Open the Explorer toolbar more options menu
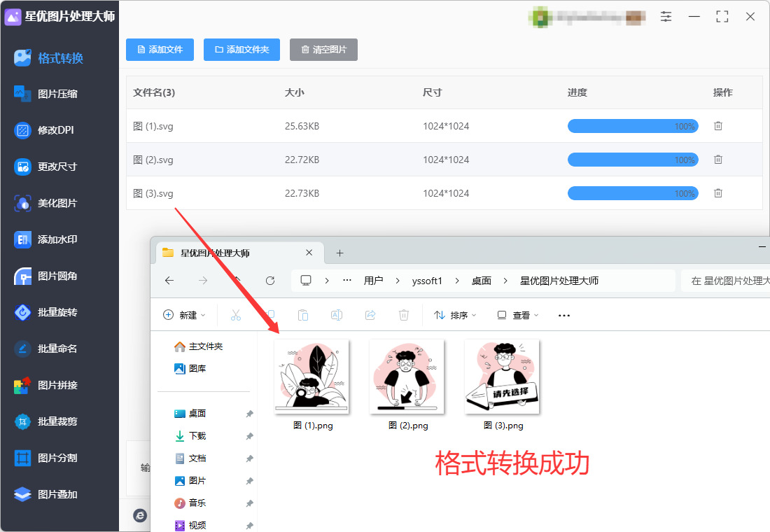This screenshot has height=532, width=770. point(564,316)
